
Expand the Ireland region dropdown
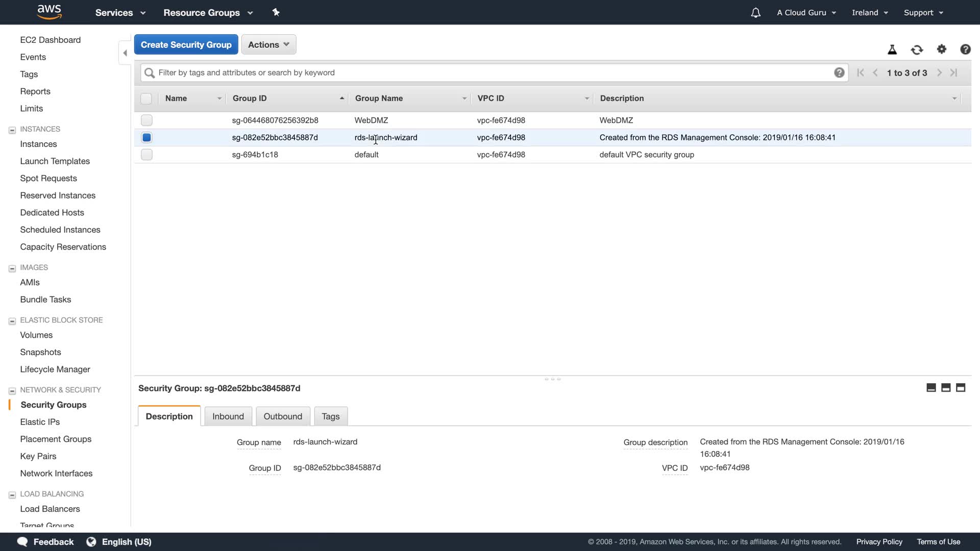pos(870,13)
